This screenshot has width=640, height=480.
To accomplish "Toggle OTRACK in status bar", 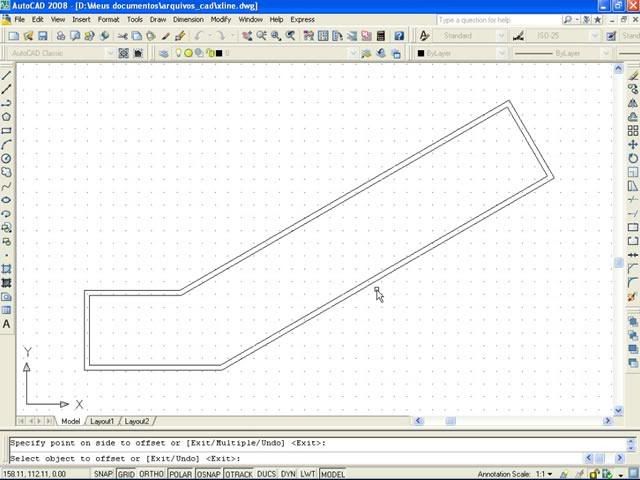I will (239, 474).
